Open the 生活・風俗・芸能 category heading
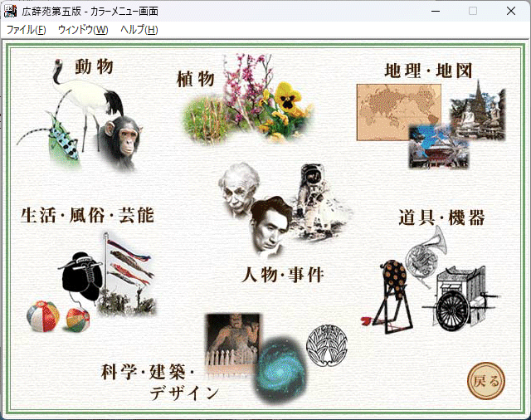This screenshot has height=420, width=531. pos(87,216)
